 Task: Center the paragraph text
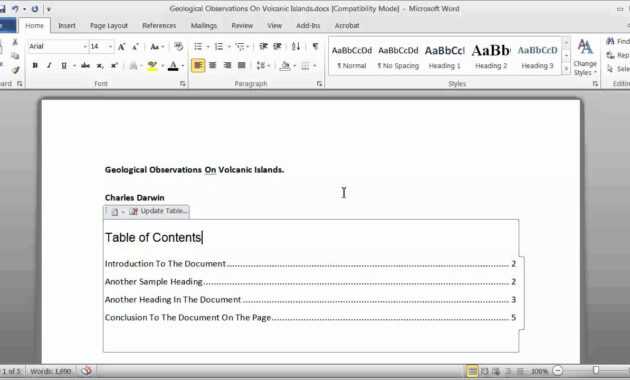[213, 65]
